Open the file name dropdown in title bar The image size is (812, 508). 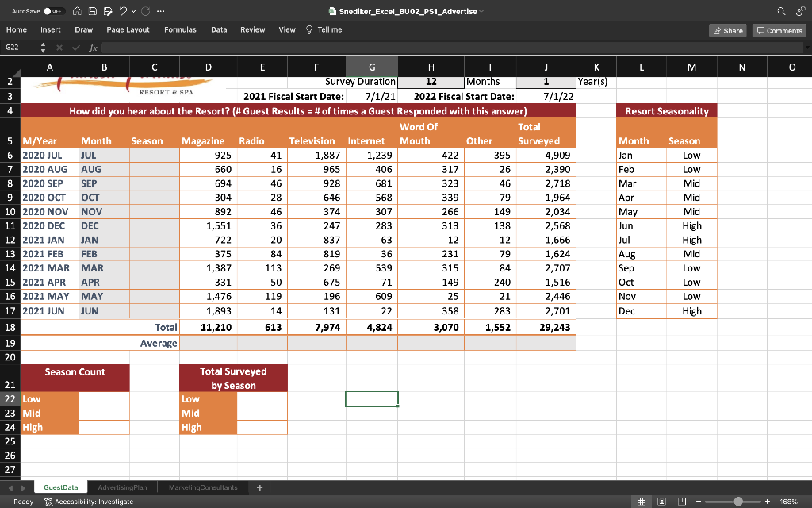(481, 11)
